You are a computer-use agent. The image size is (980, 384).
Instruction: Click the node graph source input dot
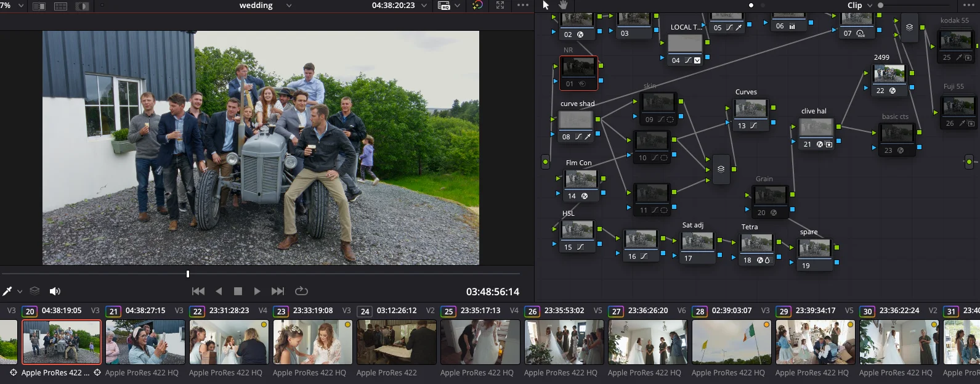(545, 161)
